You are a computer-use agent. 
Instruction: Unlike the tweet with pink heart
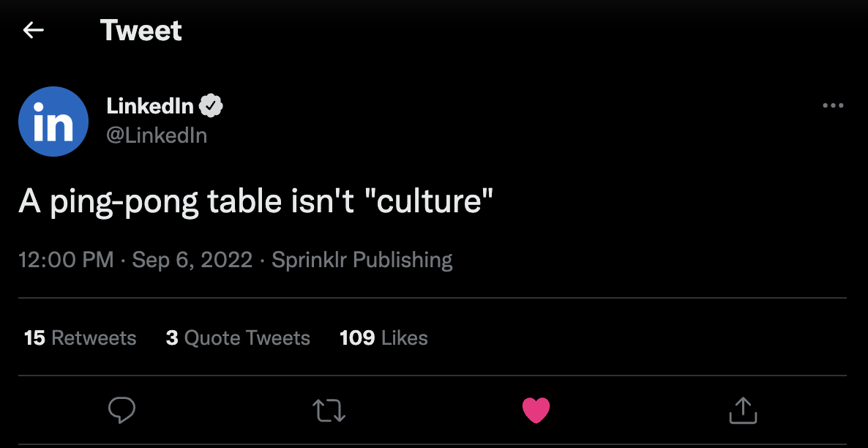(x=536, y=410)
